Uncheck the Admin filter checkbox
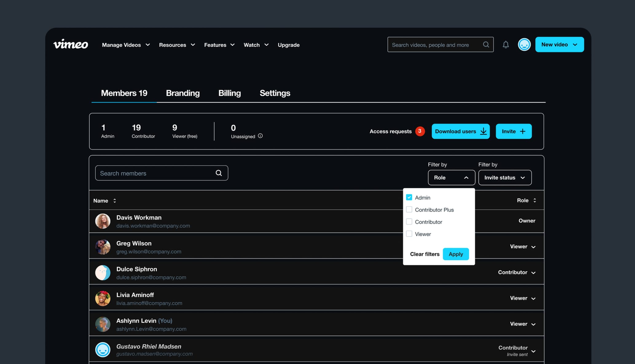The width and height of the screenshot is (635, 364). pyautogui.click(x=409, y=197)
